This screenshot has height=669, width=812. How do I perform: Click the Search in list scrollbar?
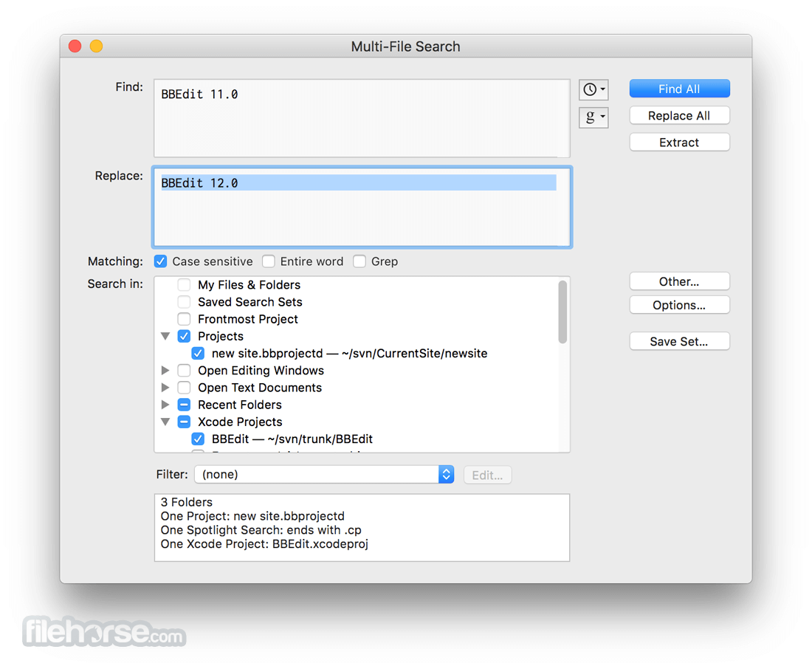pos(562,312)
